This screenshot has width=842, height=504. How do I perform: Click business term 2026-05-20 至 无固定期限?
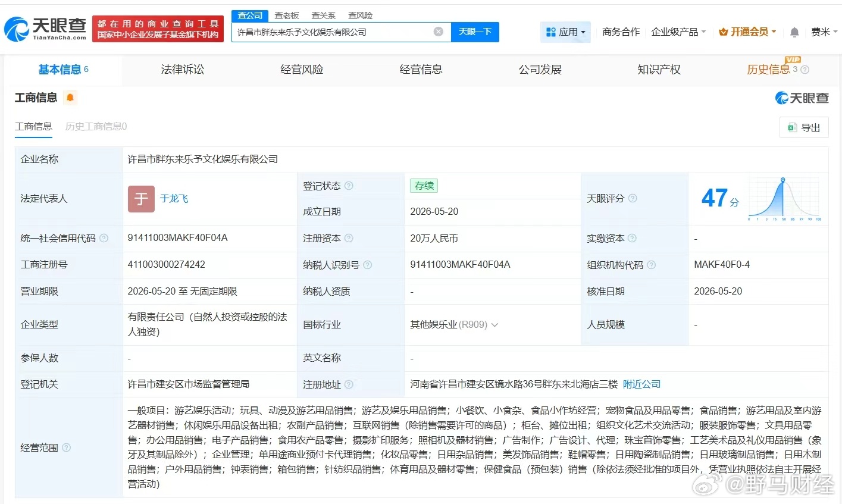182,292
